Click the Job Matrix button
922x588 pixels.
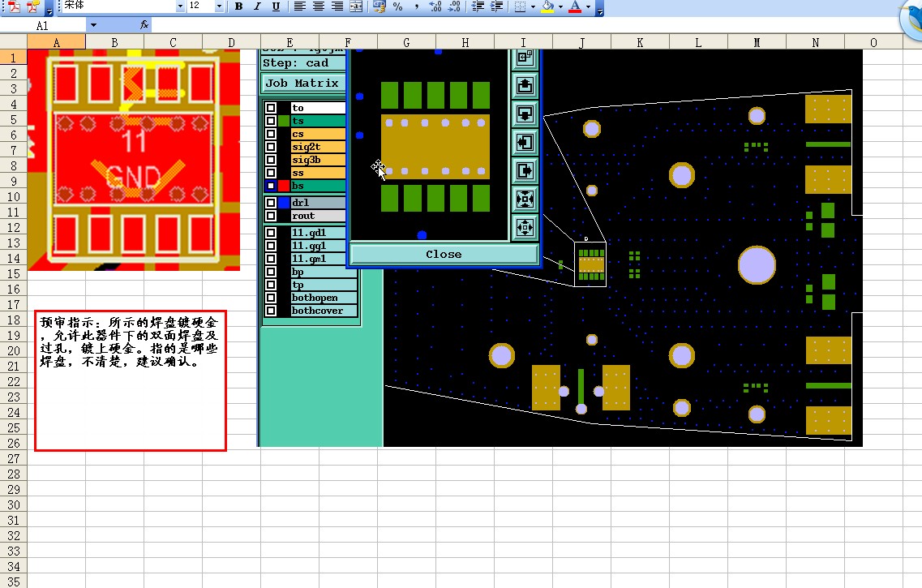[302, 83]
